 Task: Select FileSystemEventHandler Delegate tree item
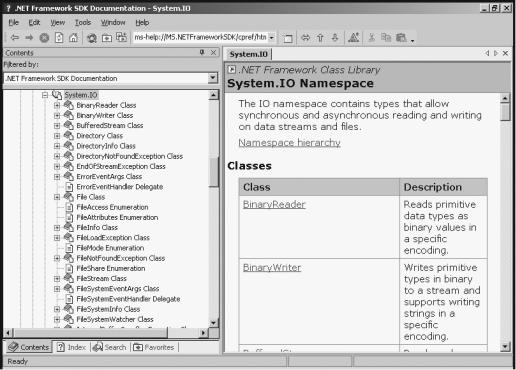click(x=128, y=299)
